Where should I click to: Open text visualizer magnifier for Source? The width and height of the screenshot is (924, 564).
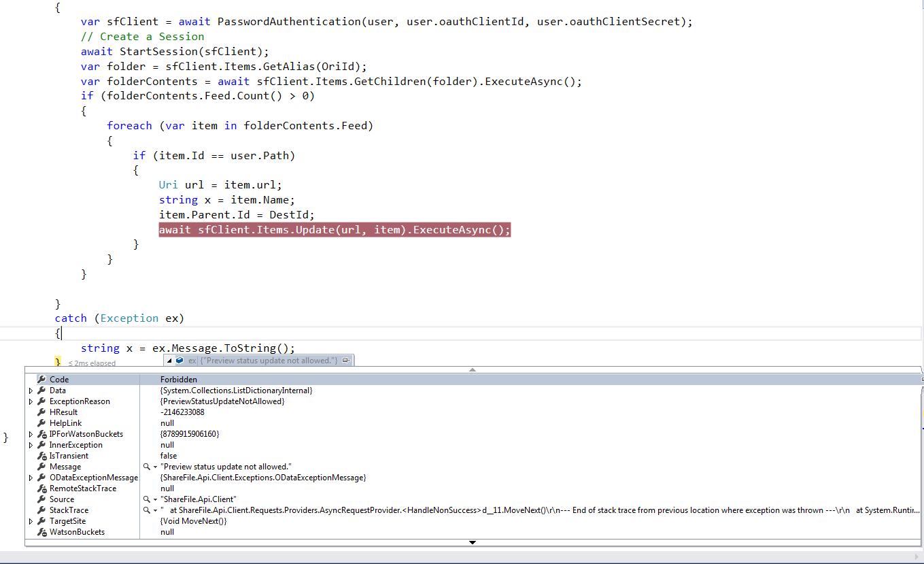click(x=146, y=499)
